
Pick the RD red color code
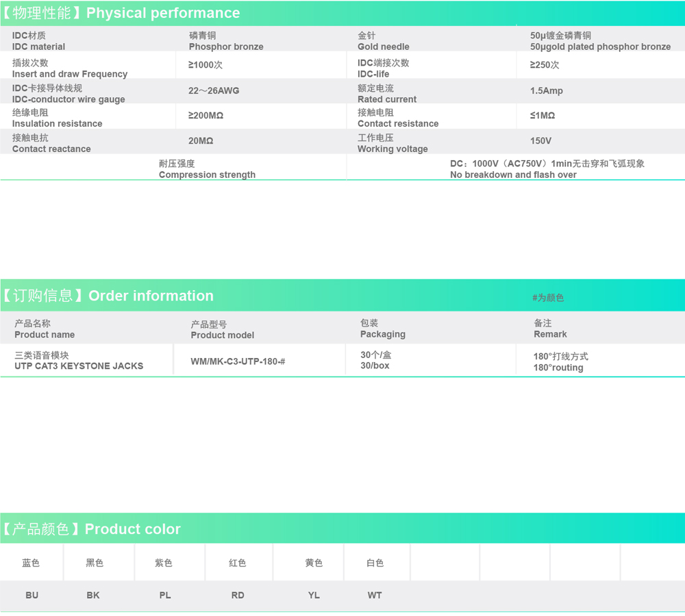238,595
